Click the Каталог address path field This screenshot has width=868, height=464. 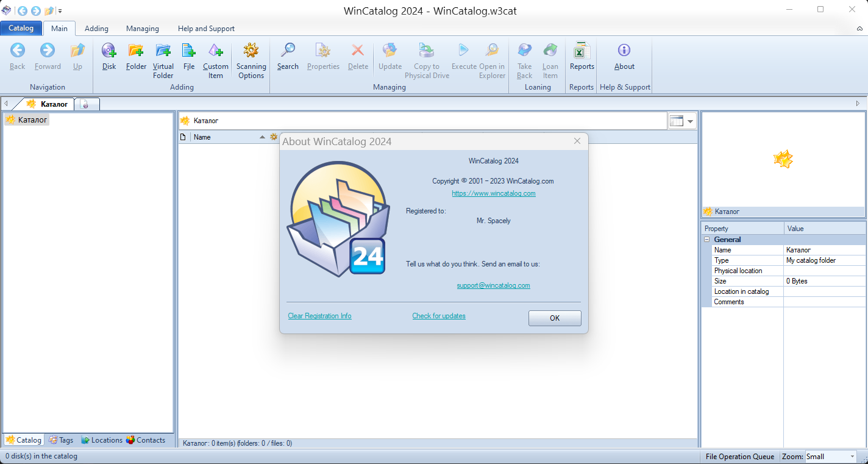coord(423,121)
